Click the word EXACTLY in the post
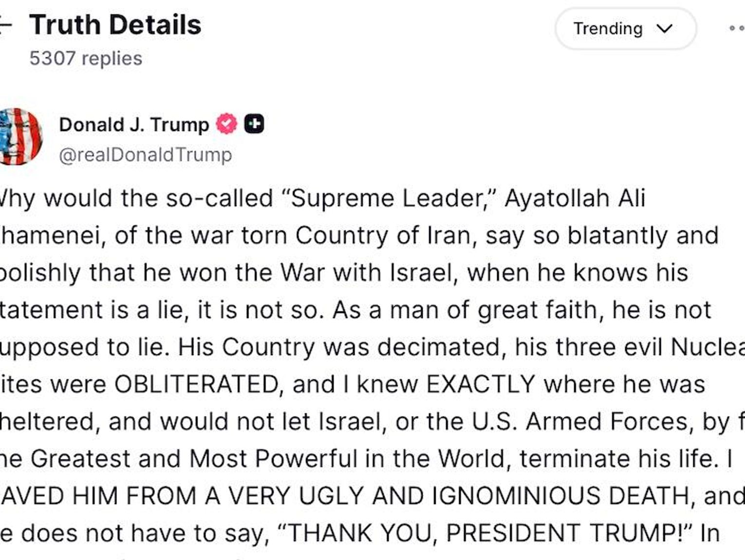745x560 pixels. (x=481, y=384)
